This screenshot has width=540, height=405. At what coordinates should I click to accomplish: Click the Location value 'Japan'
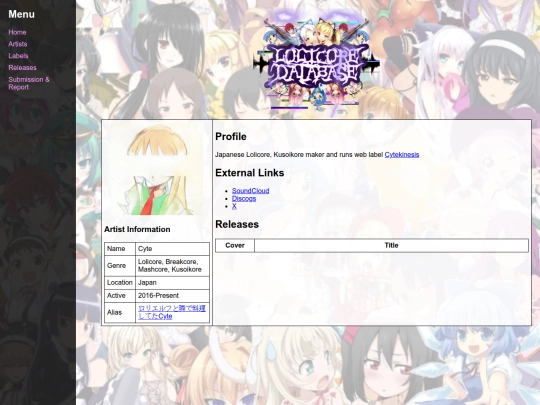pyautogui.click(x=172, y=282)
